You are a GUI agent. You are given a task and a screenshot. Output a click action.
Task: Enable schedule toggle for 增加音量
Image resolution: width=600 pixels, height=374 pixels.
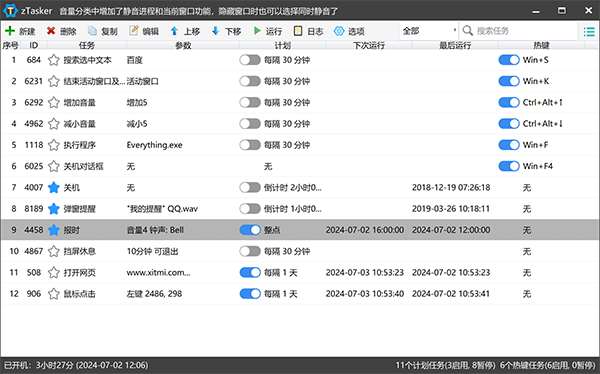(250, 103)
